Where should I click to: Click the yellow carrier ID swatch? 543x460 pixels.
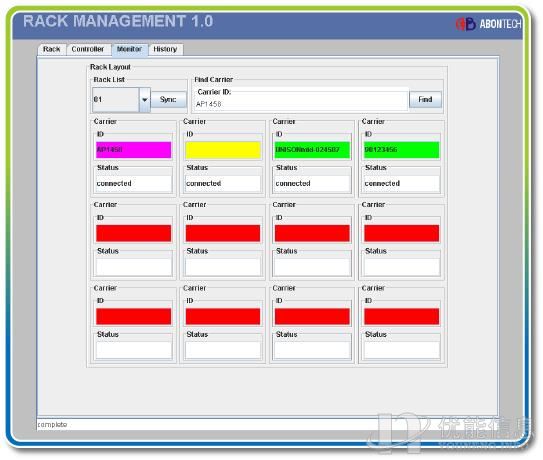tap(223, 150)
